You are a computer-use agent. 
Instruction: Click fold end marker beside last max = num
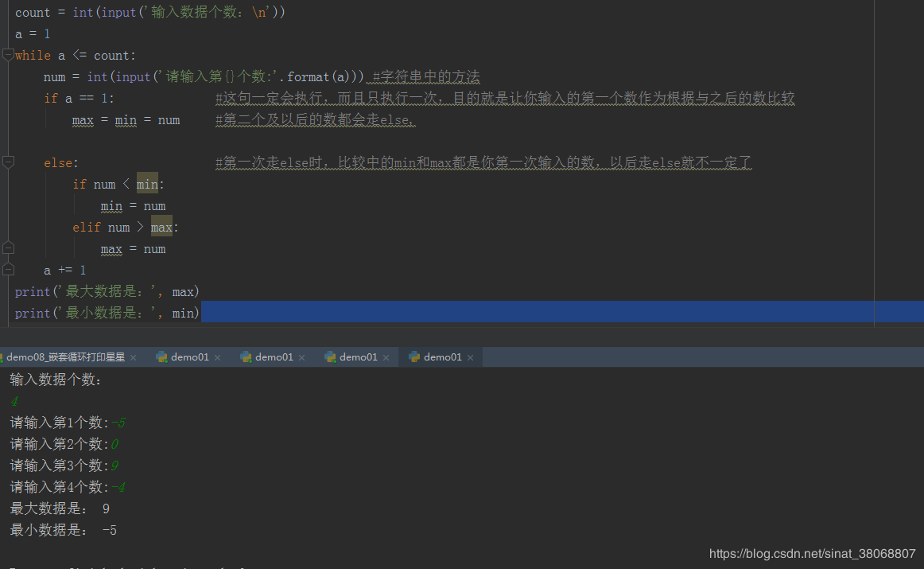(8, 248)
